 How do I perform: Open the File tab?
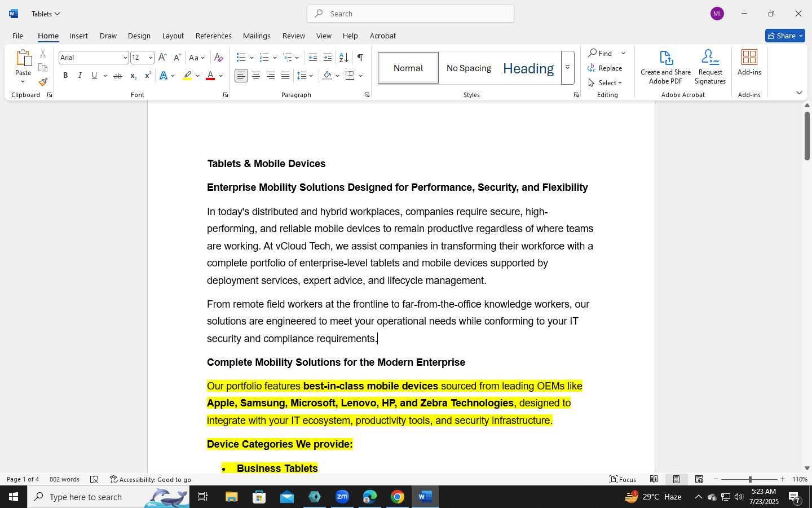coord(17,36)
